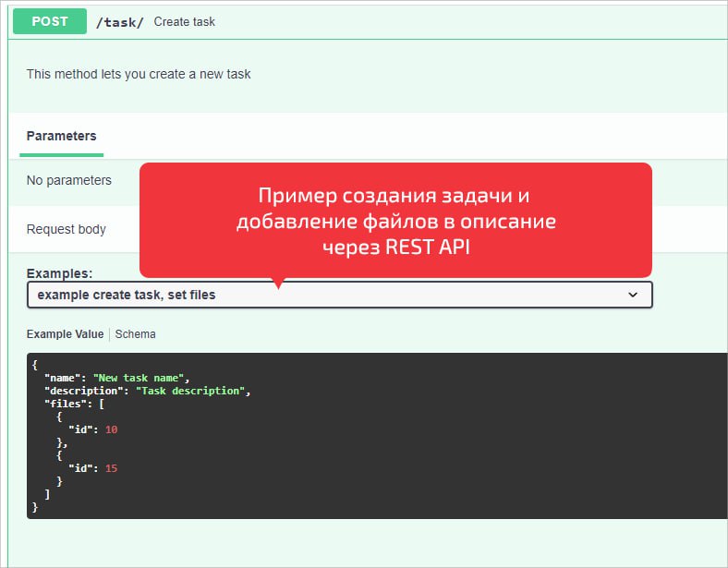This screenshot has height=568, width=728.
Task: Click the green POST method badge
Action: pyautogui.click(x=50, y=21)
